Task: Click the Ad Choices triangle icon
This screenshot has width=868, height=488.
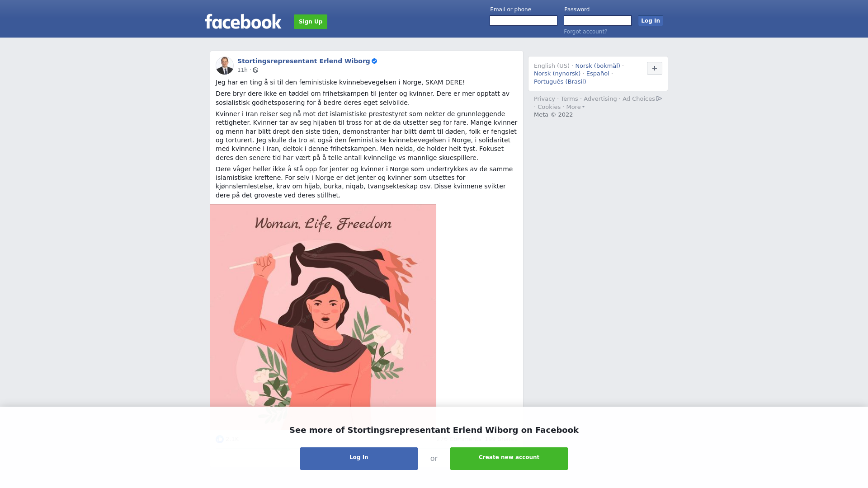Action: (x=659, y=99)
